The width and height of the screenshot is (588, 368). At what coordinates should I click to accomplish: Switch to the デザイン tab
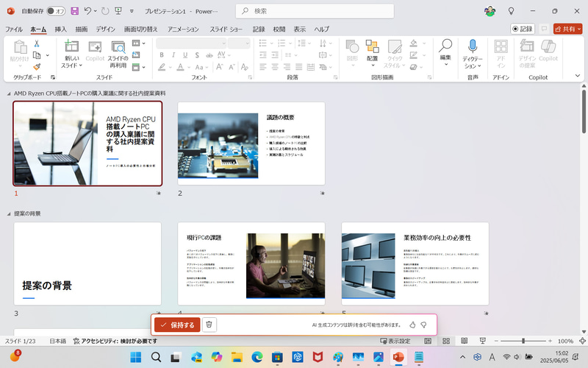pos(105,29)
